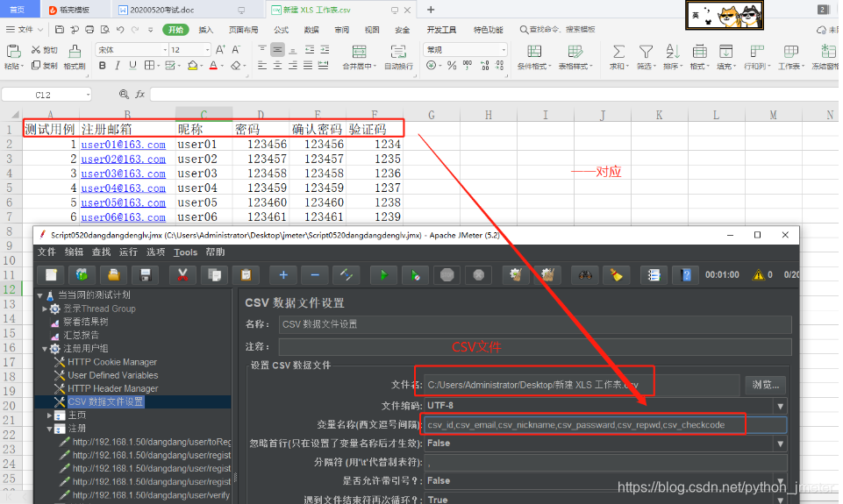Viewport: 843px width, 504px height.
Task: Open the font size dropdown showing 12
Action: coord(208,50)
